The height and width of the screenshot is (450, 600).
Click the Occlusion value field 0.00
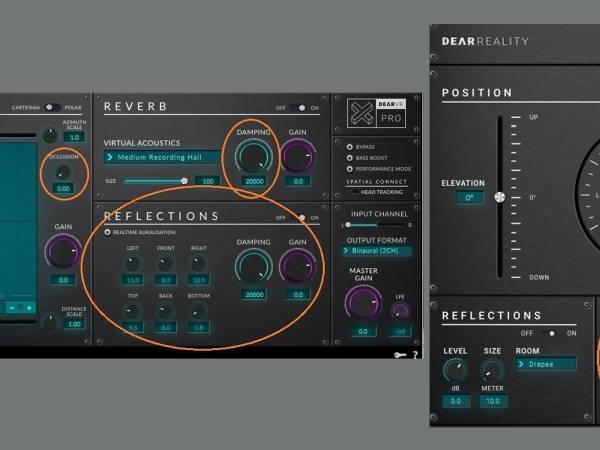click(x=63, y=189)
